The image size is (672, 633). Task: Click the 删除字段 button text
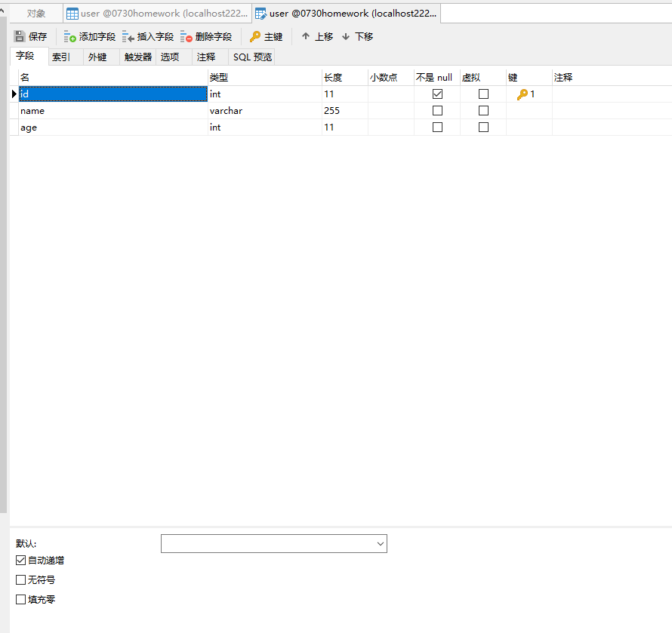[x=214, y=37]
